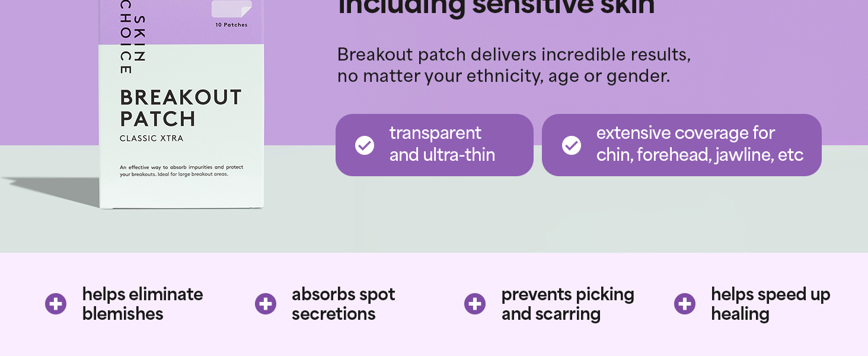Click the plus icon beside 'absorbs spot secretions'
The image size is (868, 356).
[266, 304]
